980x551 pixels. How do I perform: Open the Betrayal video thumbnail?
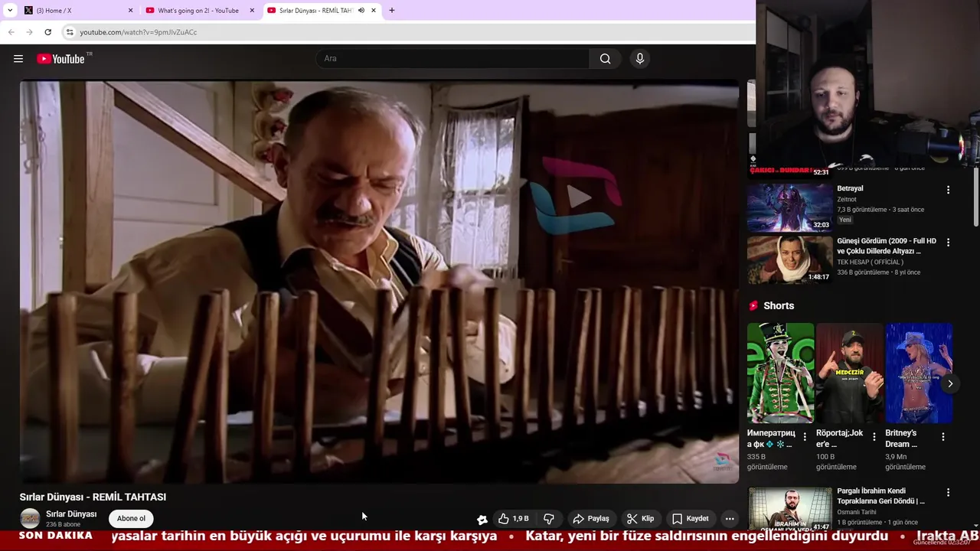pos(789,207)
